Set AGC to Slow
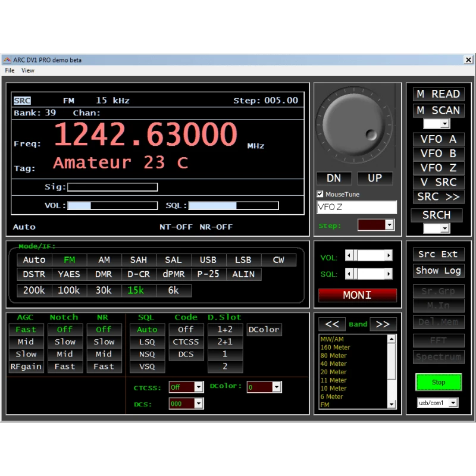Image resolution: width=476 pixels, height=476 pixels. pyautogui.click(x=26, y=354)
